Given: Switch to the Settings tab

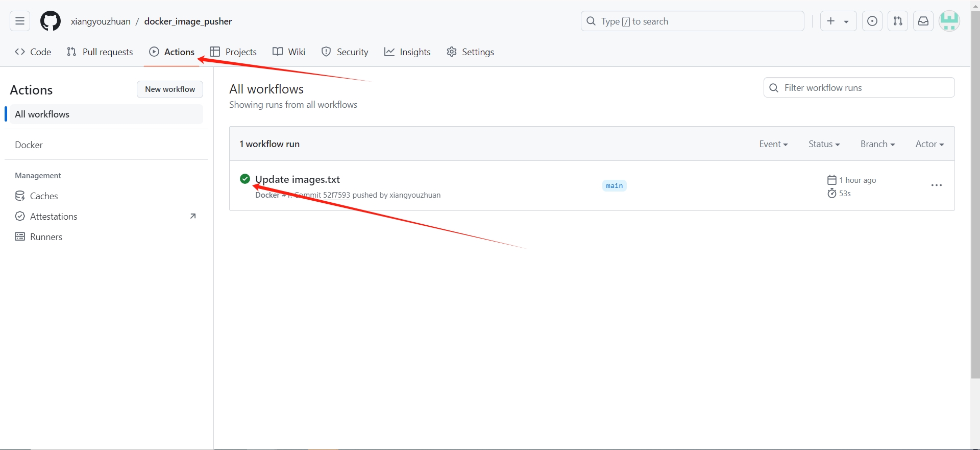Looking at the screenshot, I should click(x=470, y=52).
